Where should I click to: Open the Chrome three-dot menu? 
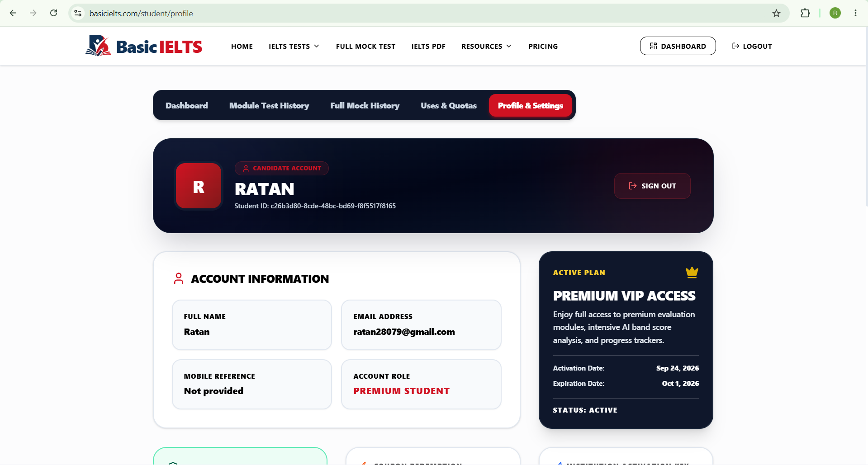[x=855, y=13]
